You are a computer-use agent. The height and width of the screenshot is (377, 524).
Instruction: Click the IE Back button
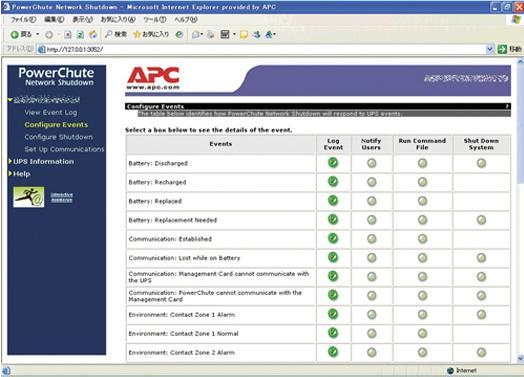tap(21, 34)
